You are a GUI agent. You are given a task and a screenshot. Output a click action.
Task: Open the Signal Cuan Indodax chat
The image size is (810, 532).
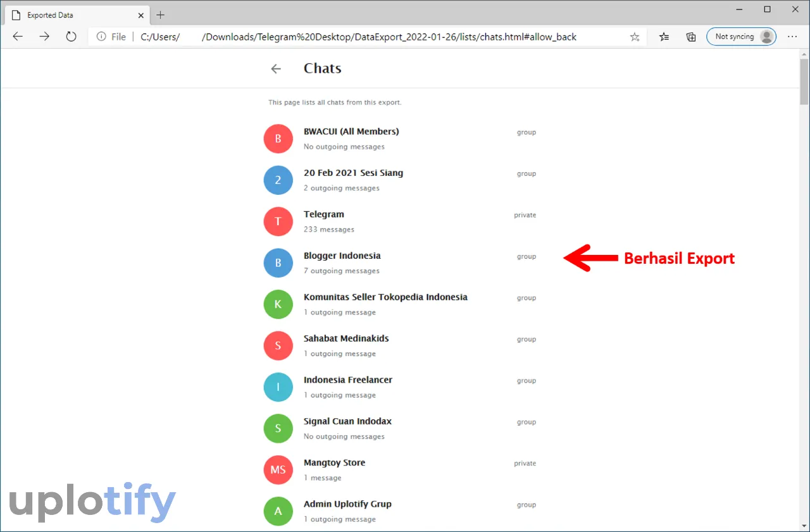(x=400, y=428)
